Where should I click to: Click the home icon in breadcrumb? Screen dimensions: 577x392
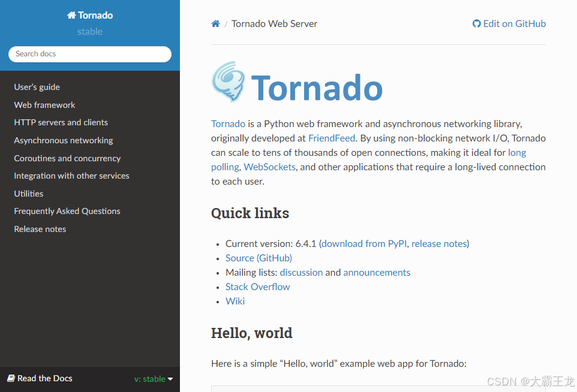[x=215, y=24]
